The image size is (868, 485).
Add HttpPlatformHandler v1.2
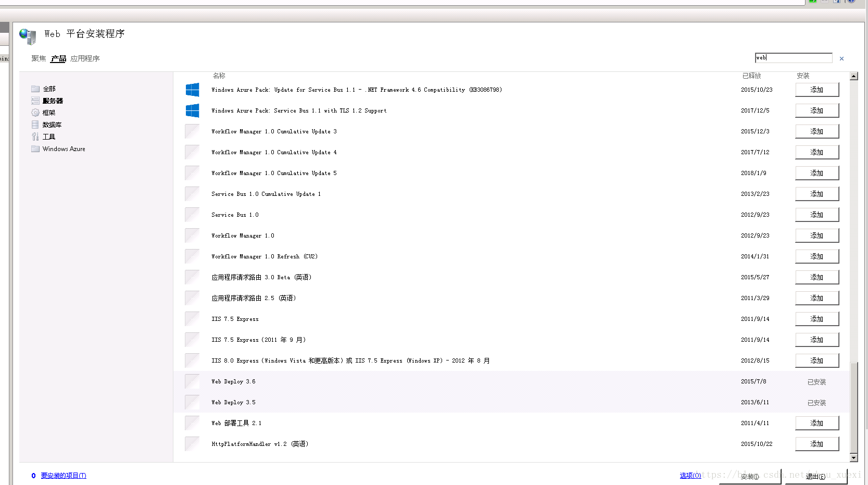pos(817,444)
